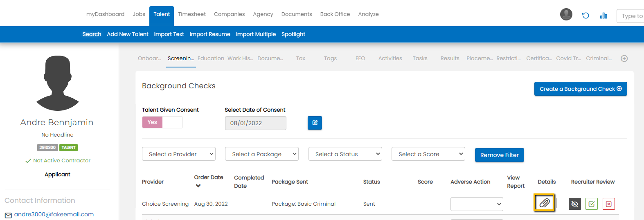The image size is (644, 220).
Task: Switch to the Covid Tracking tab
Action: coord(569,58)
